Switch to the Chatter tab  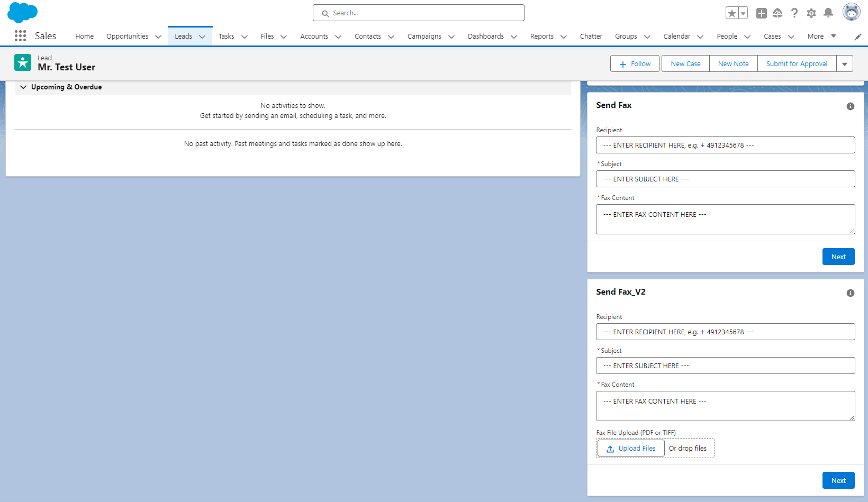coord(591,36)
